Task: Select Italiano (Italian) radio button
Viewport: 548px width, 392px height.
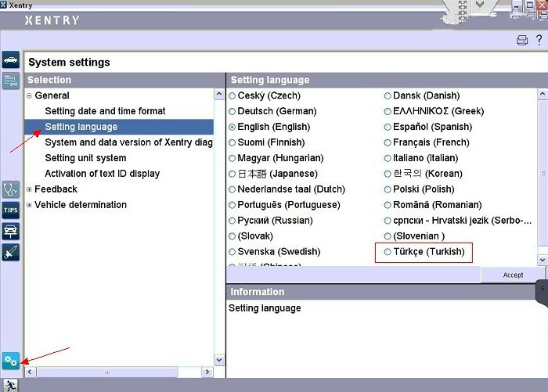Action: [388, 158]
